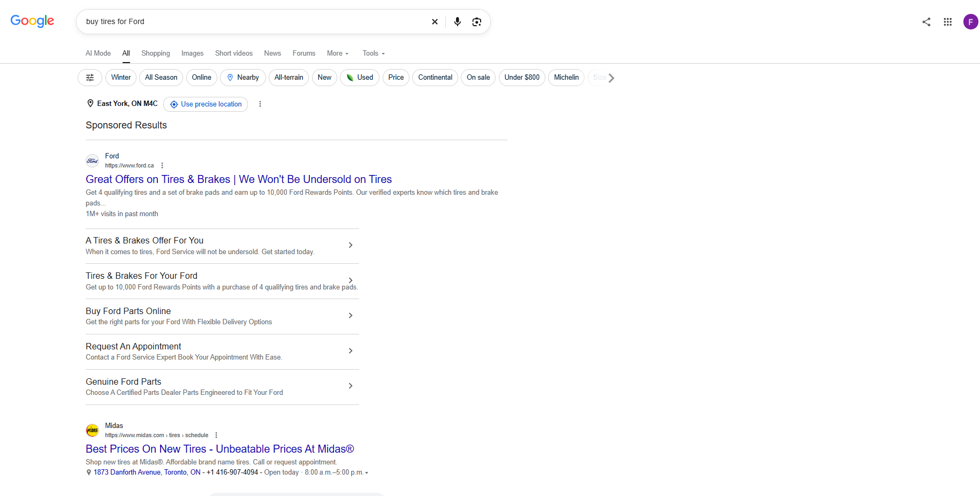Click the share icon at top right

click(926, 22)
